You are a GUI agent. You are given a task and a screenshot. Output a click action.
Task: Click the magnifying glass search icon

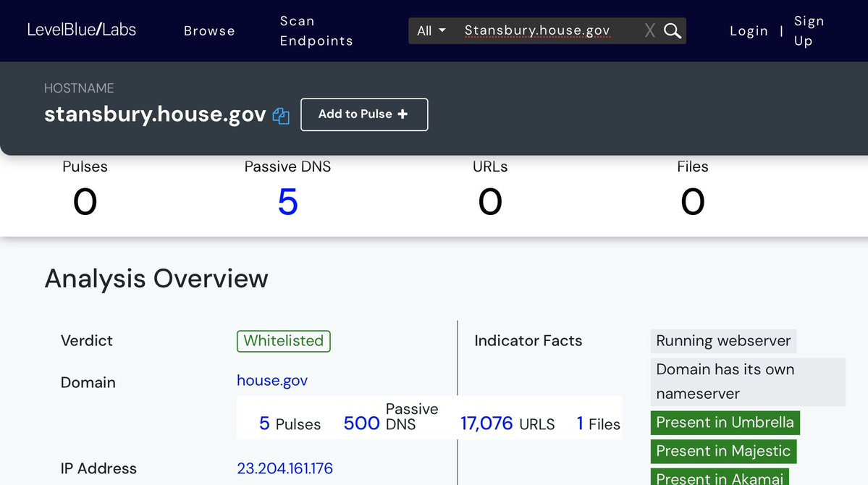[673, 30]
